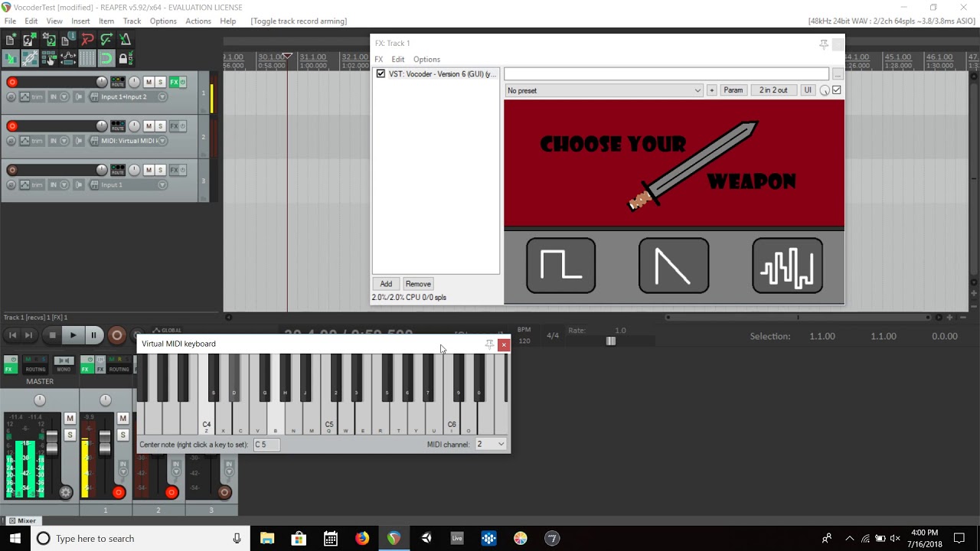
Task: Toggle the metronome icon
Action: pos(125,40)
